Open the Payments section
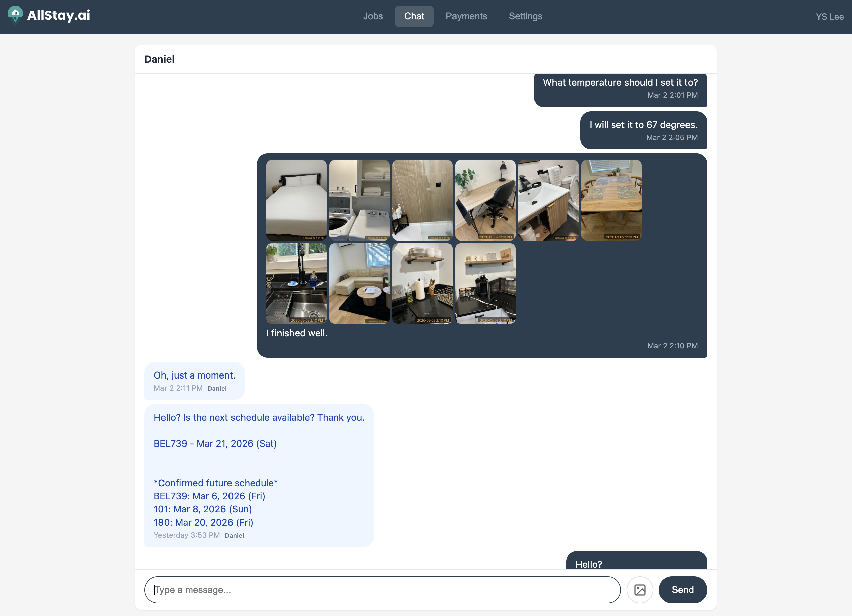852x616 pixels. pos(466,16)
